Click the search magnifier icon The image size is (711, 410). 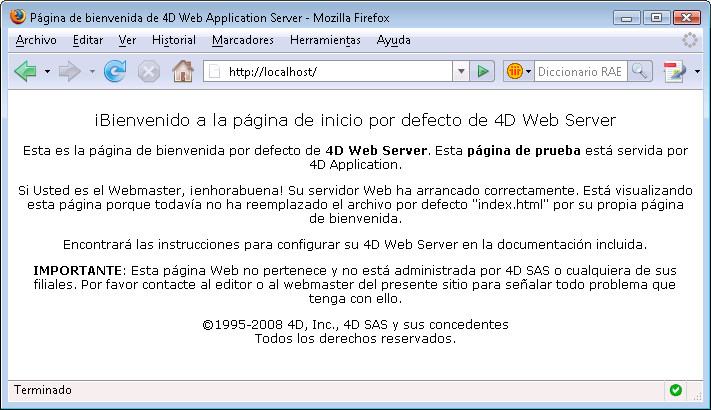coord(640,72)
